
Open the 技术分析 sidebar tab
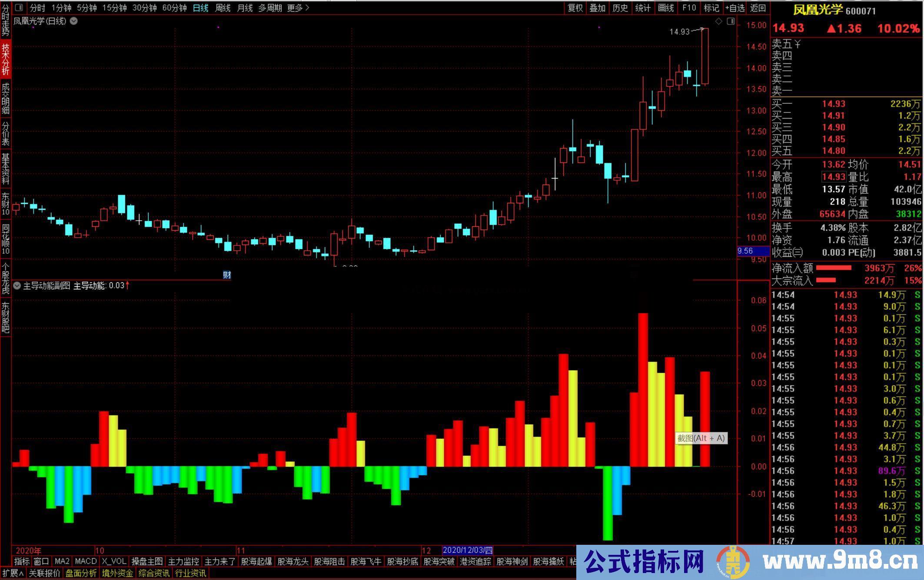click(5, 59)
